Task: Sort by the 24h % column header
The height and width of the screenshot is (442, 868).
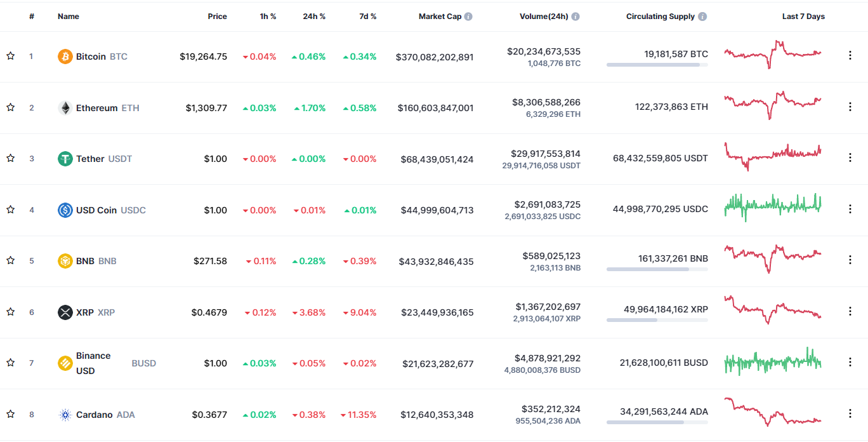Action: 314,17
